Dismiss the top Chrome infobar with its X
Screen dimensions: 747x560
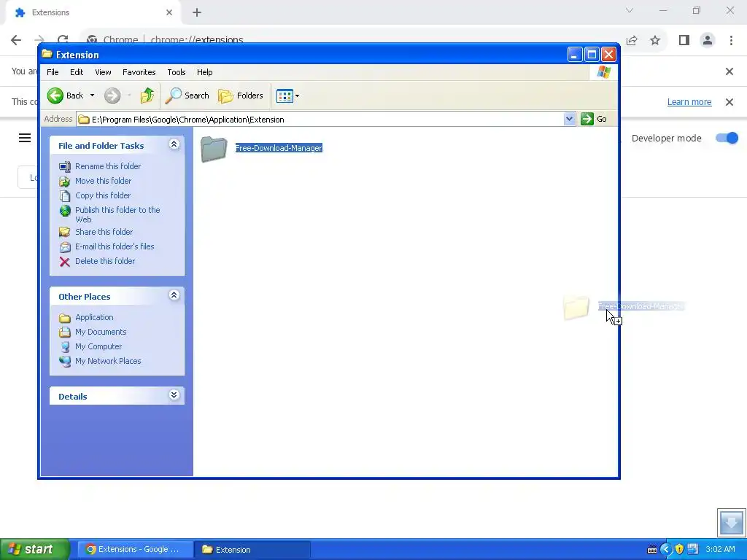pos(729,71)
